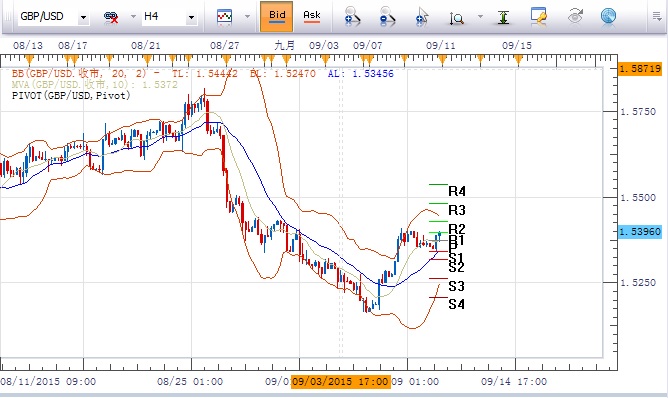Expand the arrow beside the chain link icon
The width and height of the screenshot is (668, 398).
tap(133, 17)
